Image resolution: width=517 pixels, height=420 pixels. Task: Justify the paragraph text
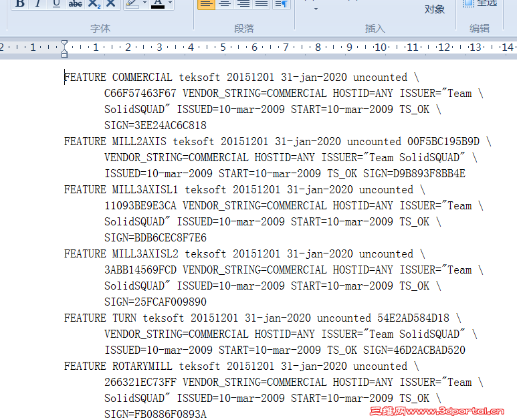[262, 4]
